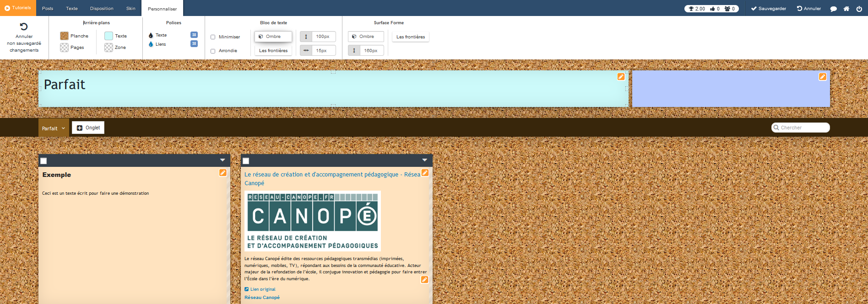The width and height of the screenshot is (868, 304).
Task: Pick the Planche background swatch
Action: 64,36
